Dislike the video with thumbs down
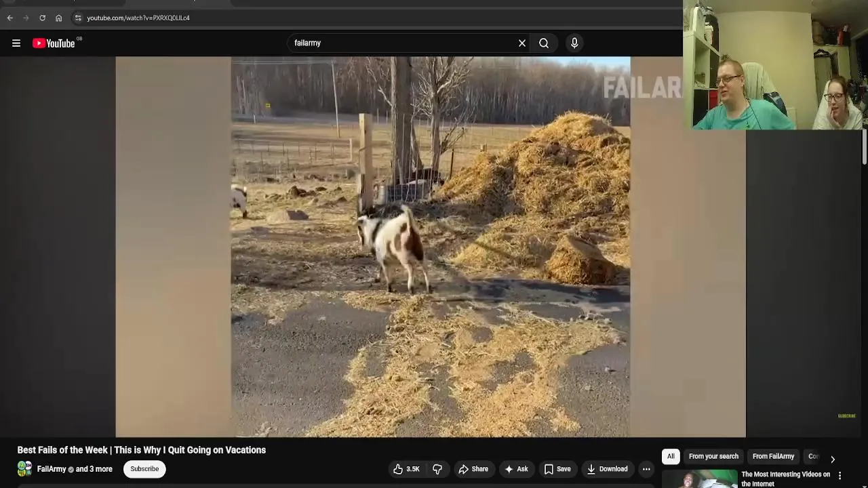The width and height of the screenshot is (868, 488). pos(437,469)
